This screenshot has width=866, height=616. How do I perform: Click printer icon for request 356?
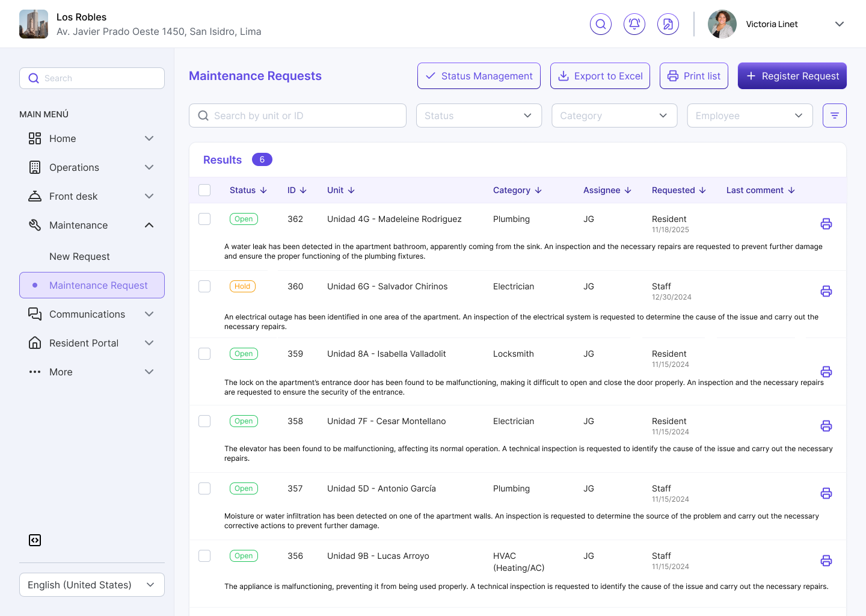(x=826, y=561)
